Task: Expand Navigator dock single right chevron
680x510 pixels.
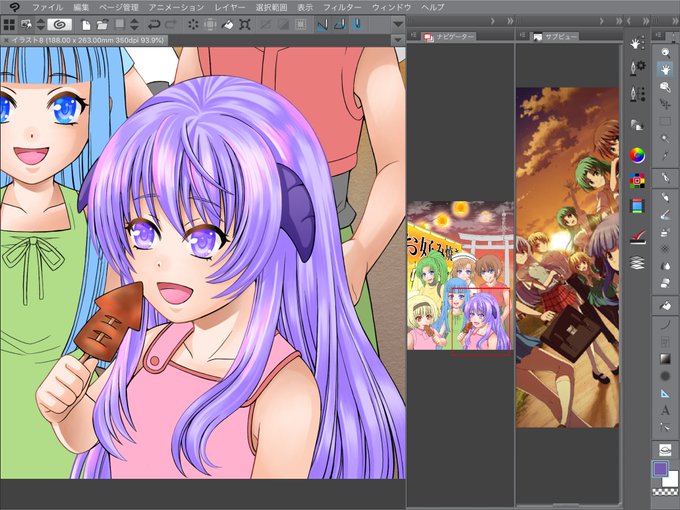Action: pyautogui.click(x=493, y=21)
